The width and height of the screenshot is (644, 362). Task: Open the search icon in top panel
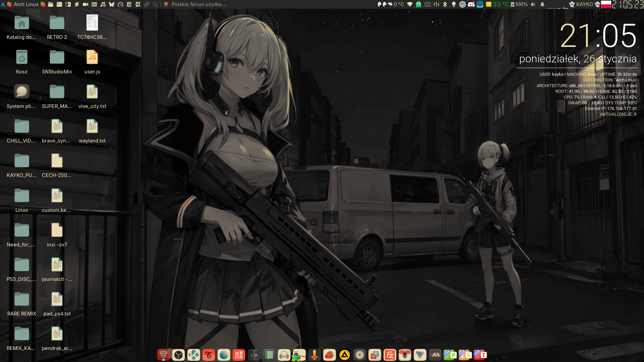click(155, 4)
